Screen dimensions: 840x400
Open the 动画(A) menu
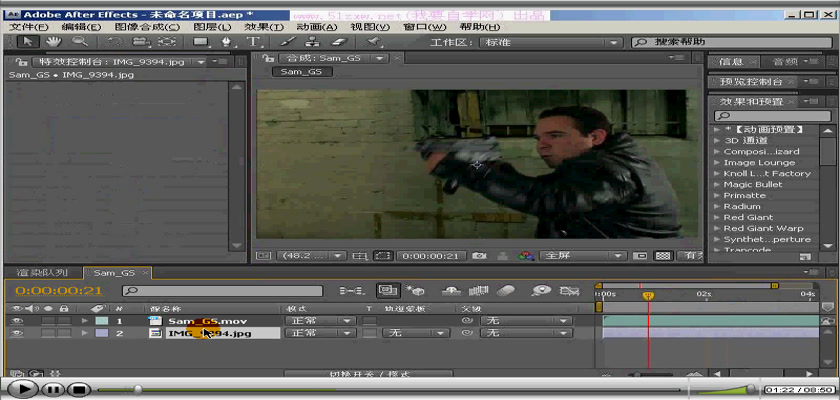coord(317,27)
